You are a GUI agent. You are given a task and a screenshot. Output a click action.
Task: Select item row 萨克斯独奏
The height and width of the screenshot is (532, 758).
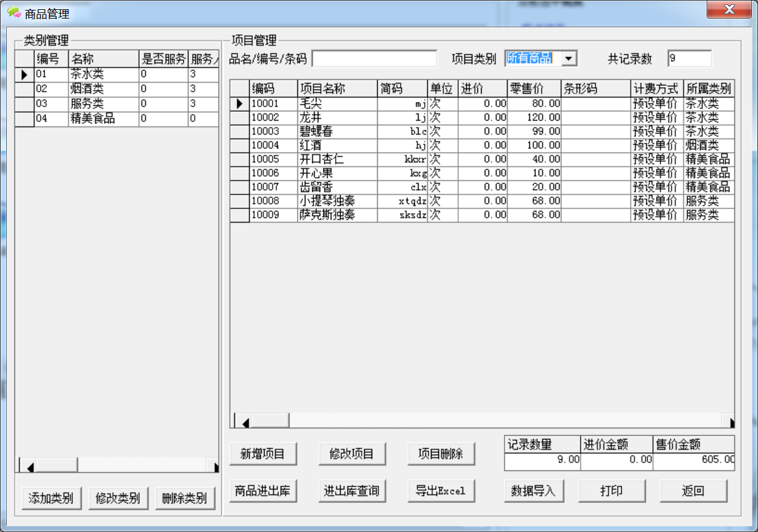[482, 215]
